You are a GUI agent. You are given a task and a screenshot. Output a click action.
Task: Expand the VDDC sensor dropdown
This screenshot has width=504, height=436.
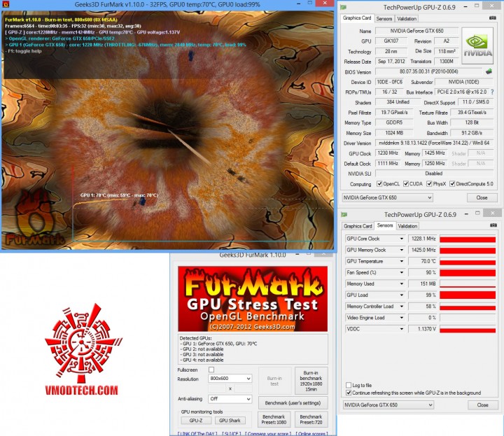pos(402,329)
